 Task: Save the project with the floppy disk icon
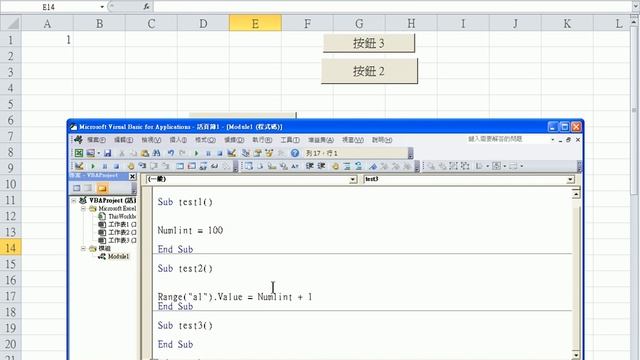click(x=107, y=153)
